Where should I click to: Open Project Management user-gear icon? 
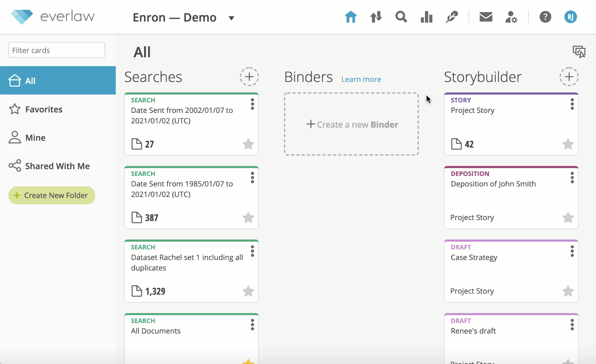511,17
